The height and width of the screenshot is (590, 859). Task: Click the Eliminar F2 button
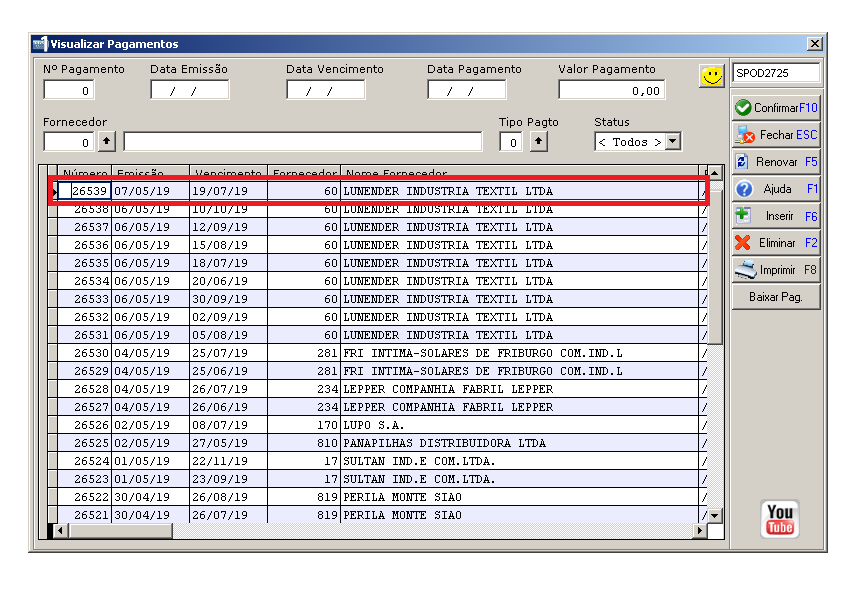pos(776,243)
